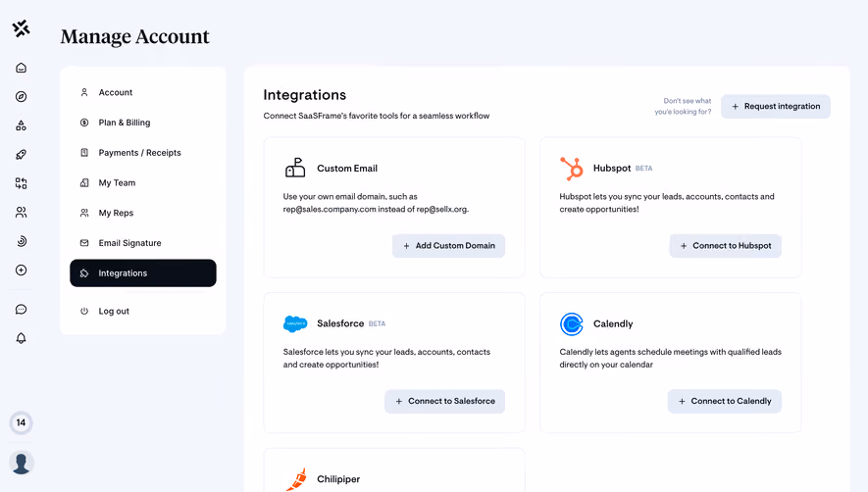The image size is (868, 492).
Task: Open Plan & Billing settings
Action: [143, 123]
